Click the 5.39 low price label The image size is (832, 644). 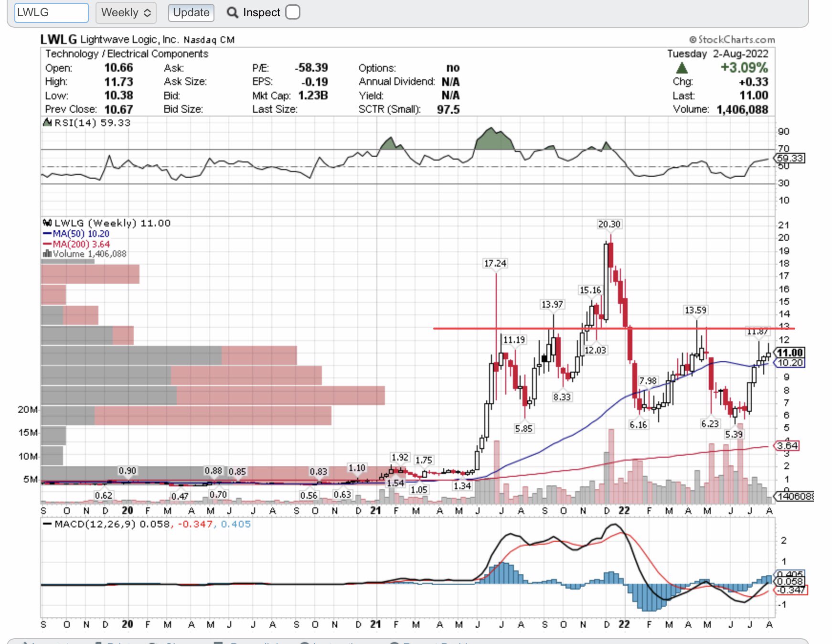[734, 434]
